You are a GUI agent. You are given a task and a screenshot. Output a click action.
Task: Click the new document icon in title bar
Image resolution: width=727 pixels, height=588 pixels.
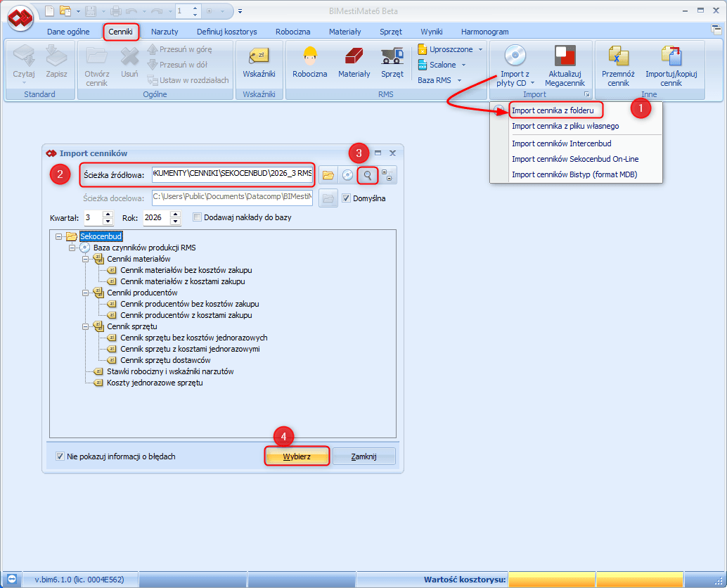click(49, 11)
